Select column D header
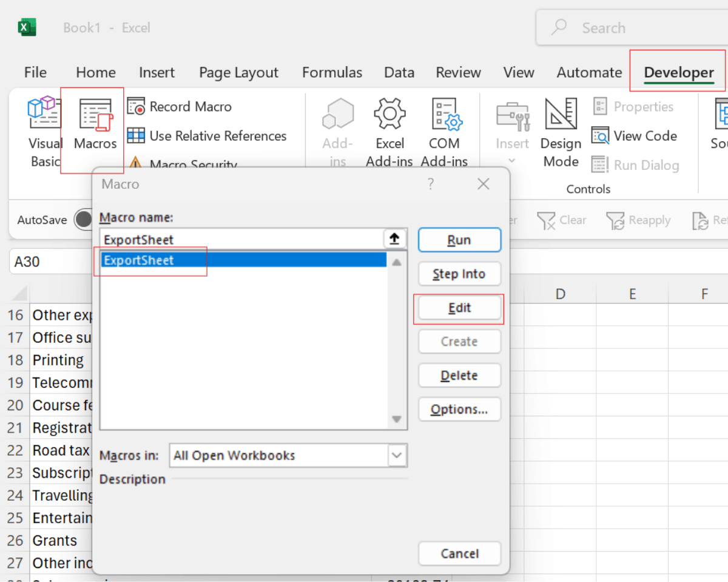Screen dimensions: 728x582 (x=560, y=294)
